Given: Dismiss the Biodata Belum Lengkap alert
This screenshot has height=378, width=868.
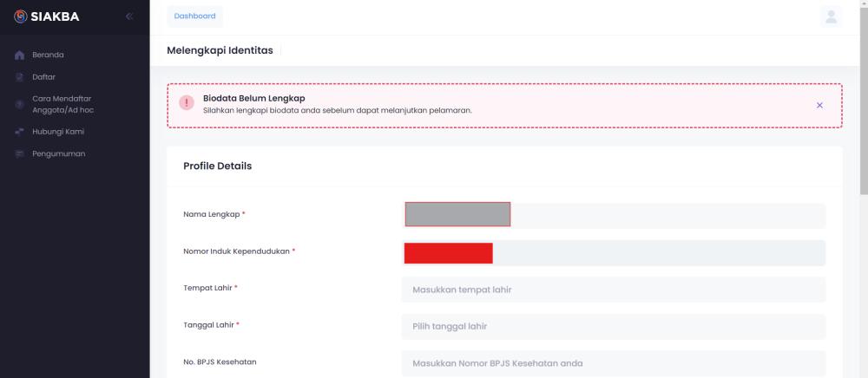Looking at the screenshot, I should click(820, 105).
